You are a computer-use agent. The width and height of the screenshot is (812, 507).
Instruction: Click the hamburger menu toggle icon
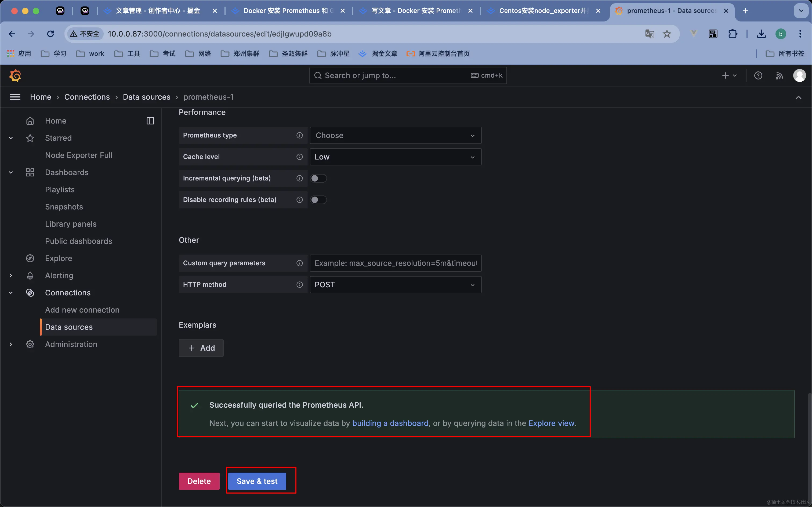15,97
